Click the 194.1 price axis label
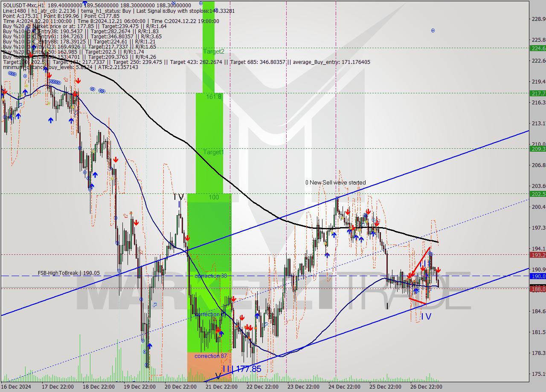 pos(539,248)
